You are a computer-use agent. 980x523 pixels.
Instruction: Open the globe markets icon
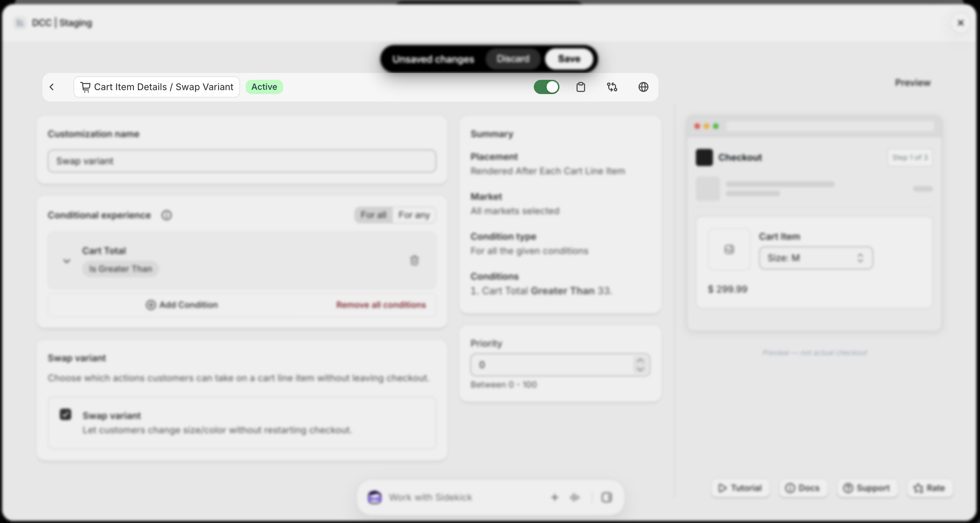pos(643,87)
